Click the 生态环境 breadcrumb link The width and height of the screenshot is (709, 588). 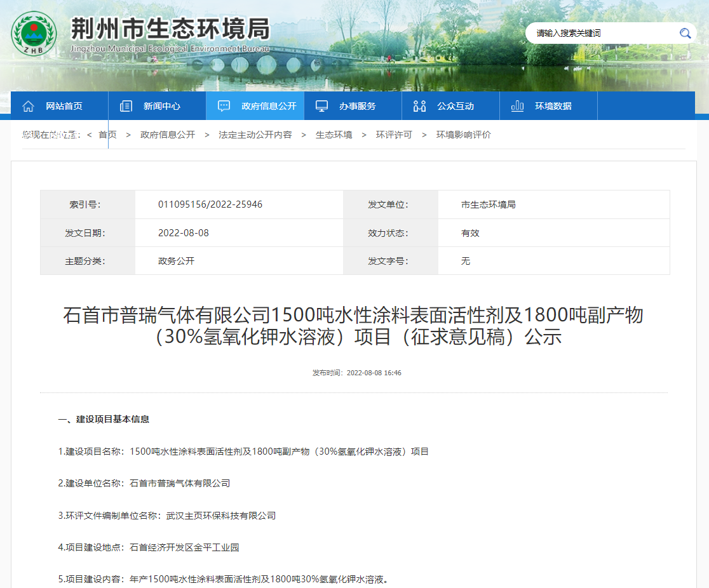pos(334,135)
